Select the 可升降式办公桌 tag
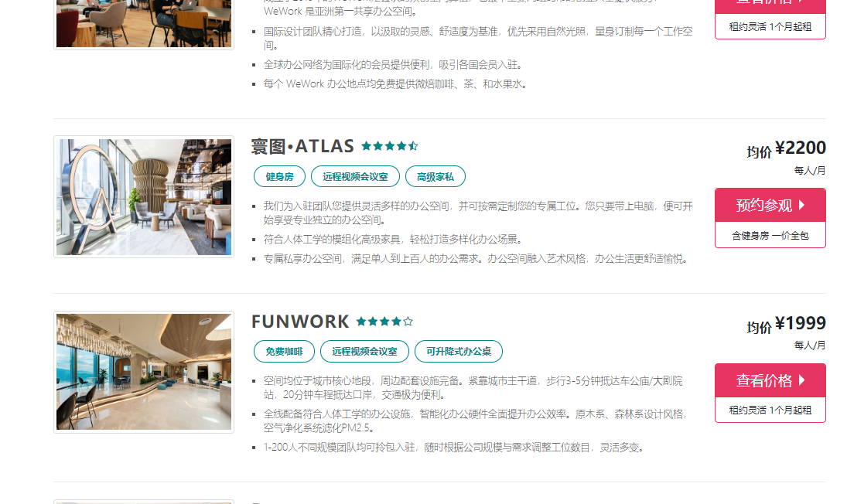The image size is (847, 504). pyautogui.click(x=459, y=351)
